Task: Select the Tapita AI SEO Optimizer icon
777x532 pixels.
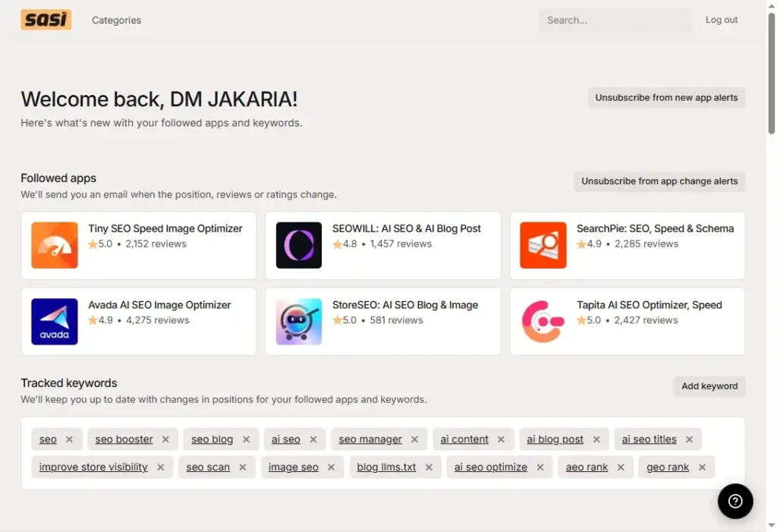Action: [543, 321]
